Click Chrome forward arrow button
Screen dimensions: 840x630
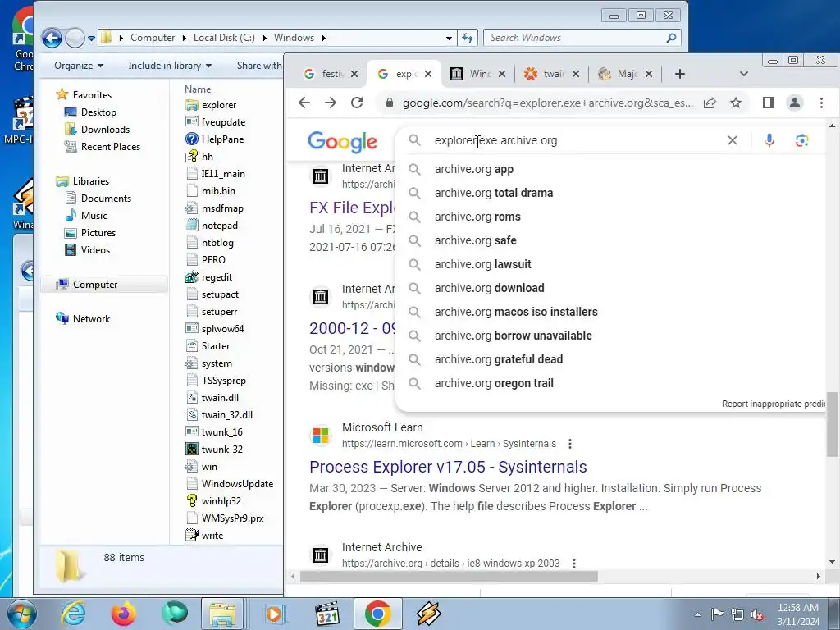click(331, 103)
